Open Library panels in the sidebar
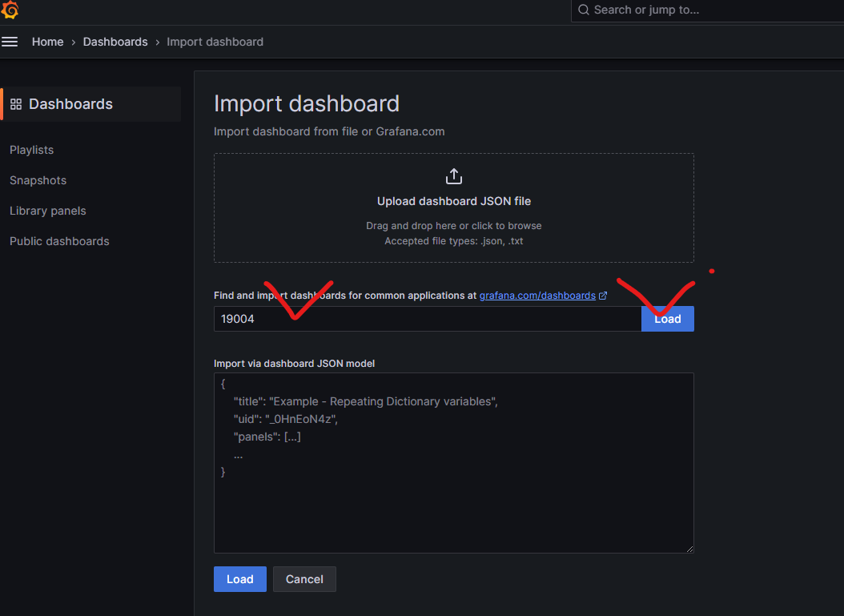The width and height of the screenshot is (844, 616). (x=48, y=211)
